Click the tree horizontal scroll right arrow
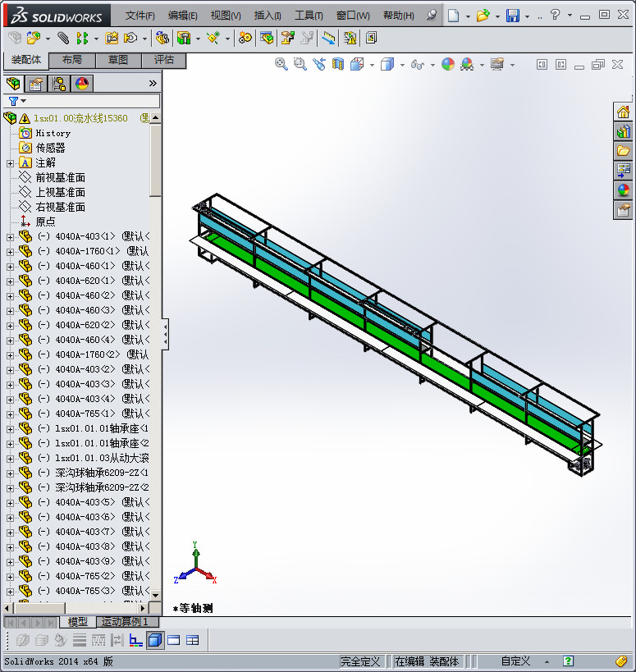 143,608
